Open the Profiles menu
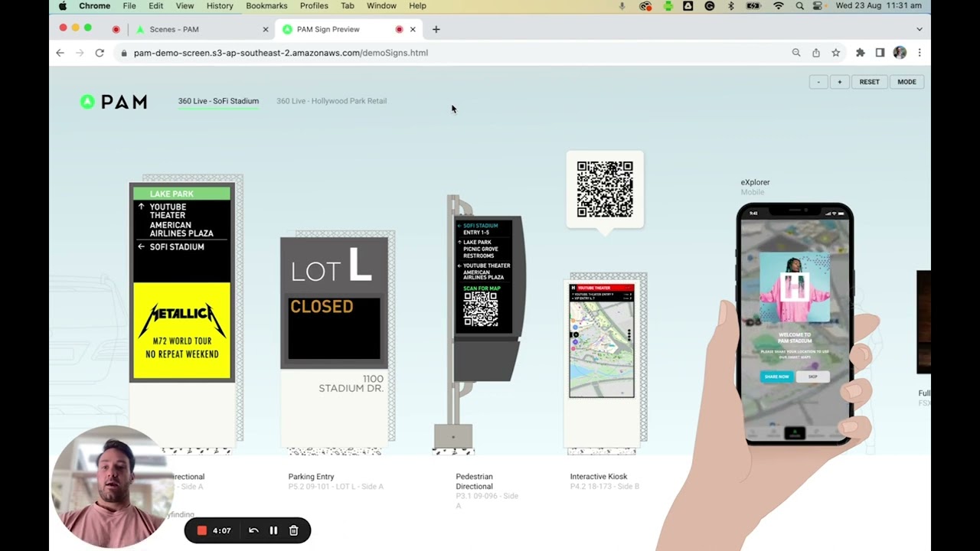Viewport: 980px width, 551px height. tap(314, 6)
